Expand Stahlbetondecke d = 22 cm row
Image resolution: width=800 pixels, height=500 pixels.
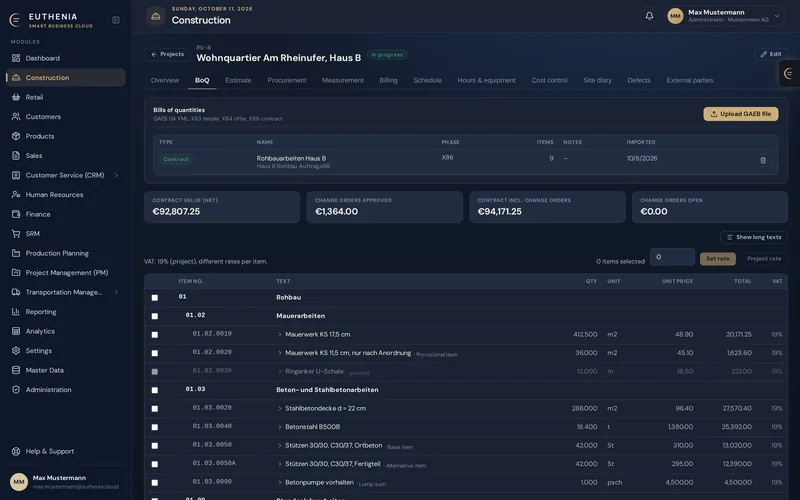tap(280, 409)
